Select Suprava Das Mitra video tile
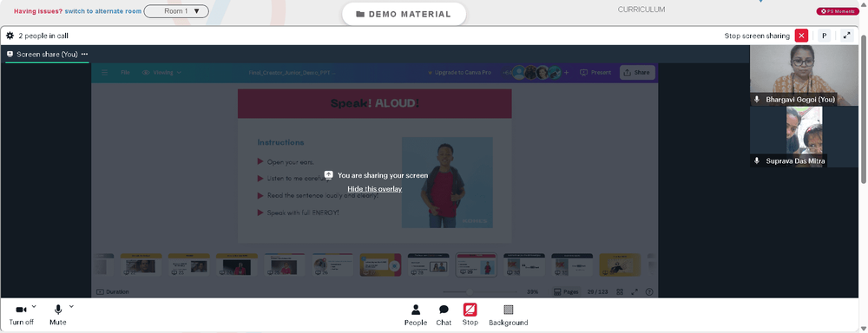This screenshot has width=868, height=333. coord(805,137)
